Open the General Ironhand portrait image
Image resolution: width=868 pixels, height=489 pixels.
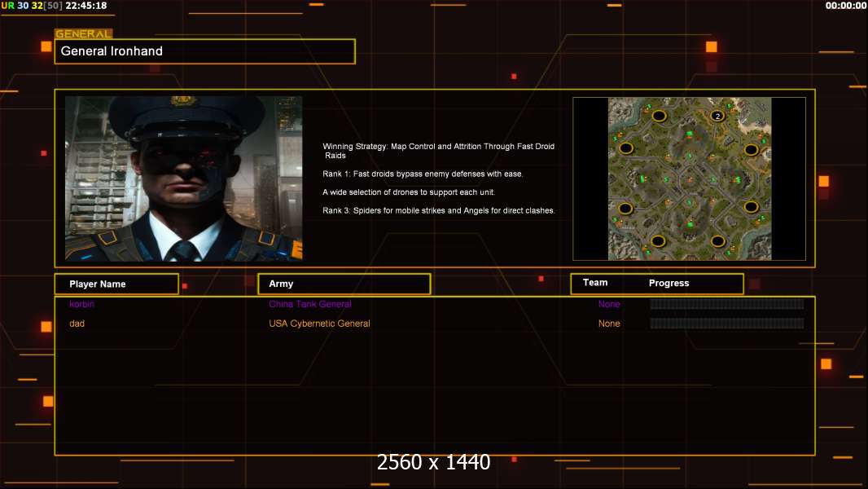(x=184, y=178)
